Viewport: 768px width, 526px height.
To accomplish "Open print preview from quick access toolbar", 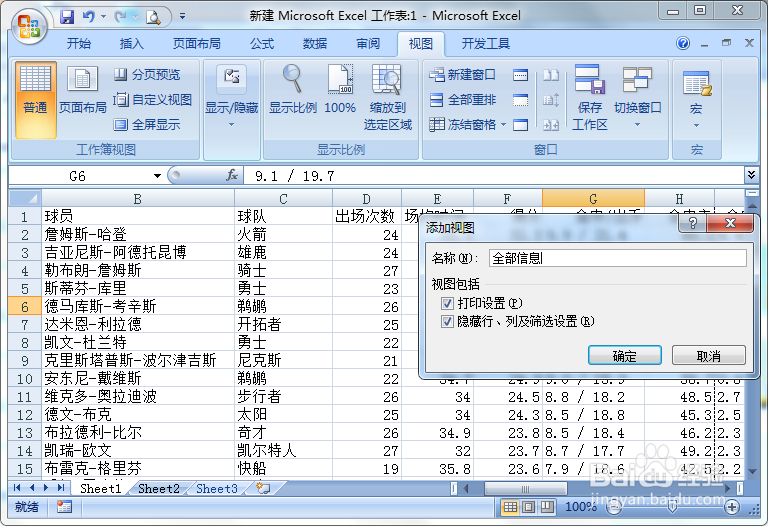I will click(153, 17).
